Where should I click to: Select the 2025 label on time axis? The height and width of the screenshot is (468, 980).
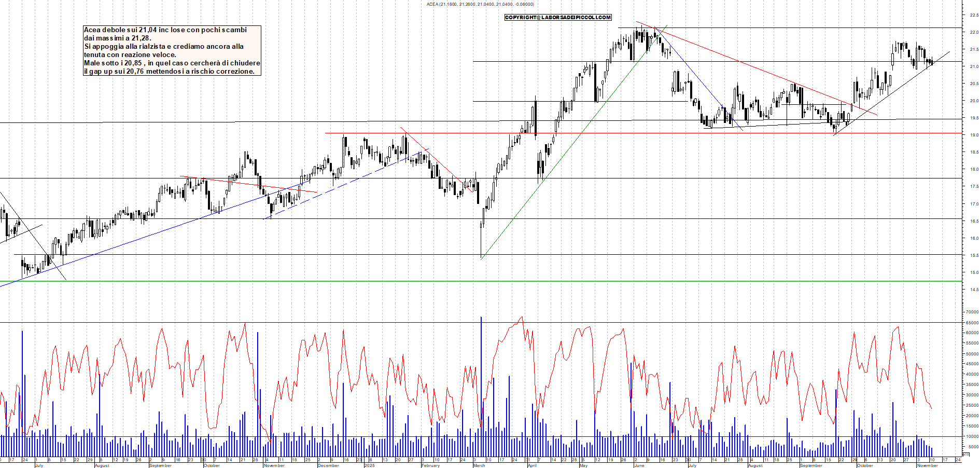370,465
